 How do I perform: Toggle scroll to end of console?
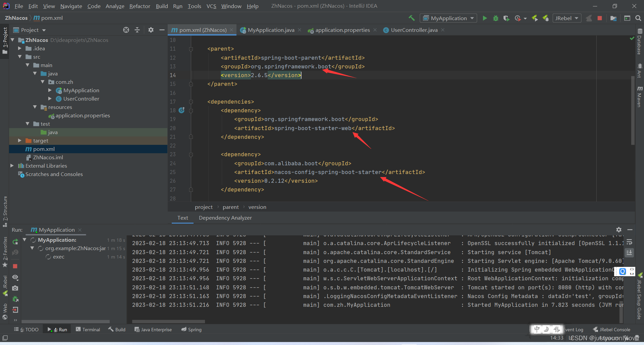point(629,252)
